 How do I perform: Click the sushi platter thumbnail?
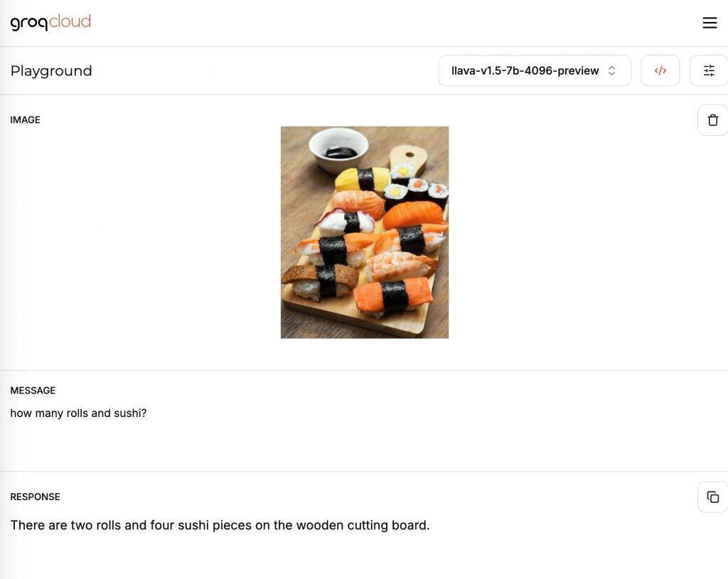(364, 232)
